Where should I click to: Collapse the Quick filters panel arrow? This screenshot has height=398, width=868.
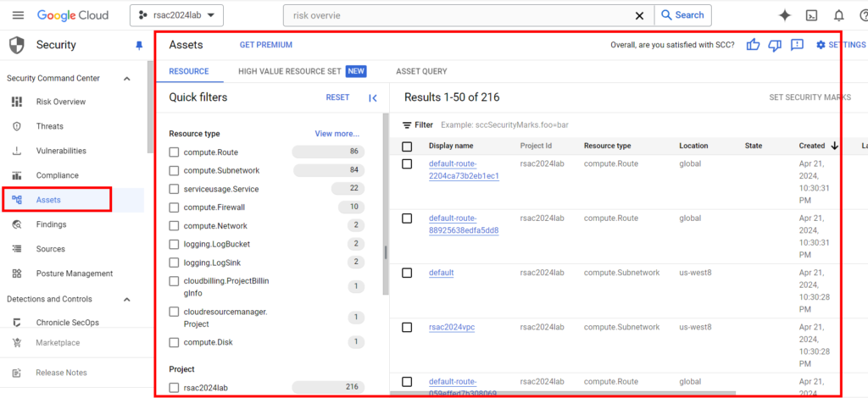(x=373, y=98)
